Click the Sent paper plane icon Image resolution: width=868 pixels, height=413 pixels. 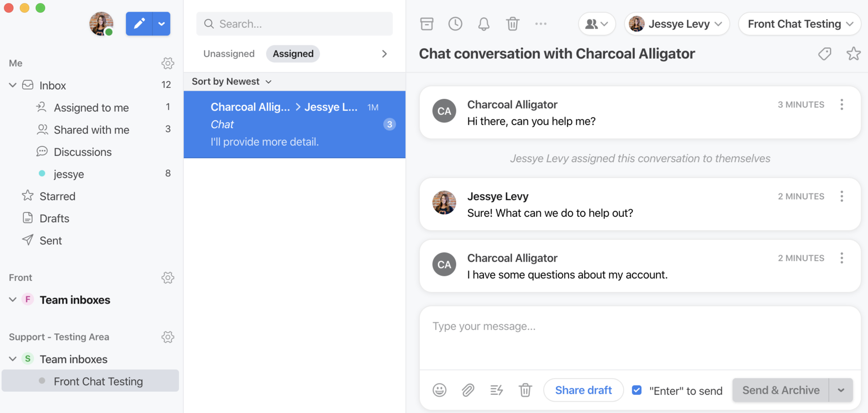coord(28,240)
